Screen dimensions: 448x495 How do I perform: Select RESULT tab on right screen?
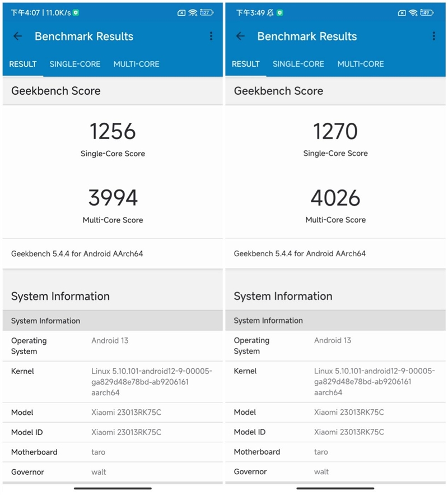tap(246, 64)
